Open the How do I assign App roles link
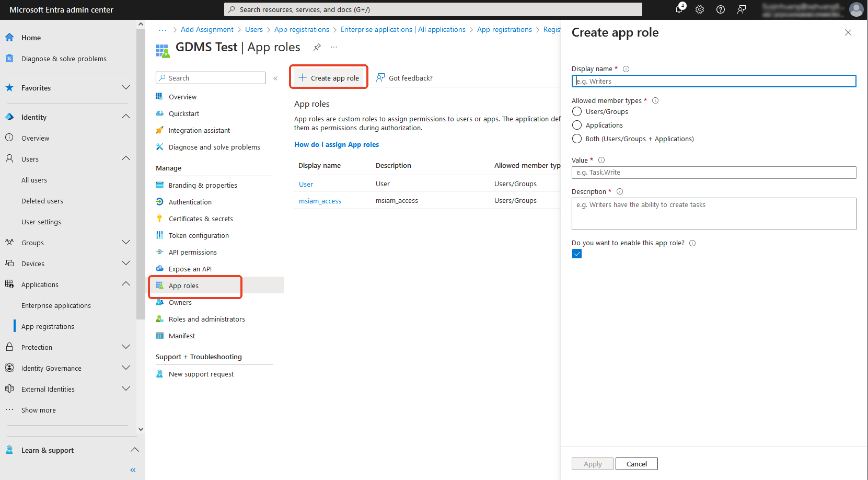This screenshot has width=868, height=480. (337, 144)
